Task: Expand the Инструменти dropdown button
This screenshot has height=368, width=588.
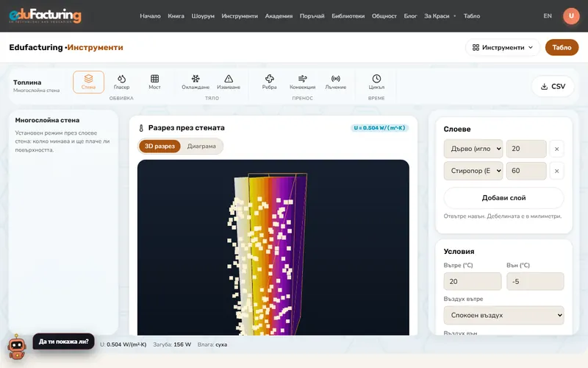Action: (503, 48)
